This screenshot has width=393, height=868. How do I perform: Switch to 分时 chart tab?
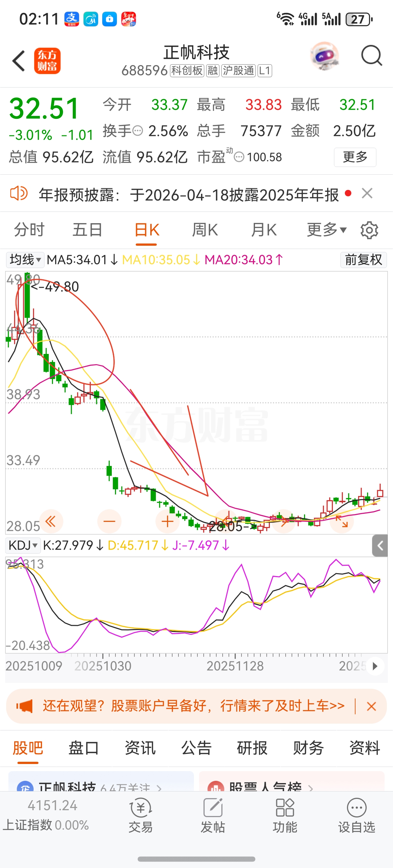(x=29, y=230)
